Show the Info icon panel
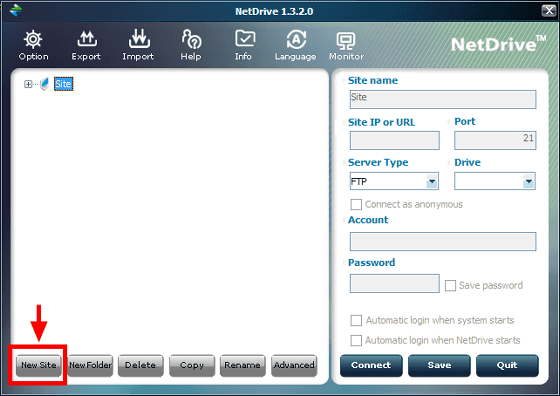Image resolution: width=560 pixels, height=396 pixels. tap(245, 39)
